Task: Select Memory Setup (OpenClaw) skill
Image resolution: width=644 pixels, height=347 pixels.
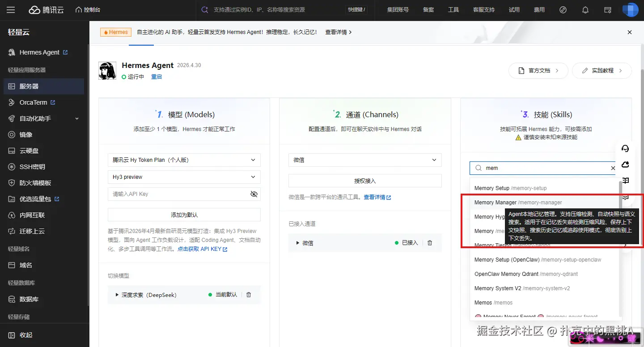Action: [x=544, y=260]
